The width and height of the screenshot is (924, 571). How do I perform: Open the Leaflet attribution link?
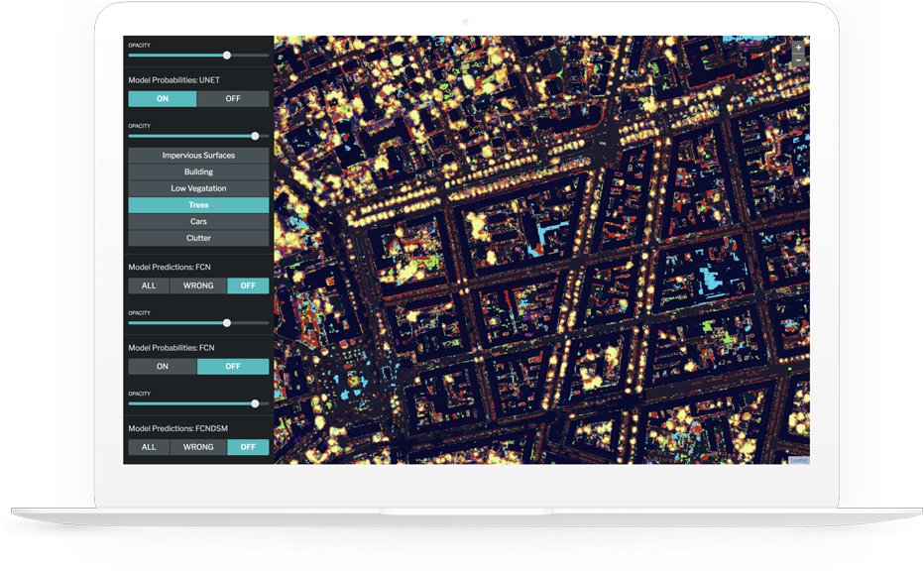pos(799,461)
